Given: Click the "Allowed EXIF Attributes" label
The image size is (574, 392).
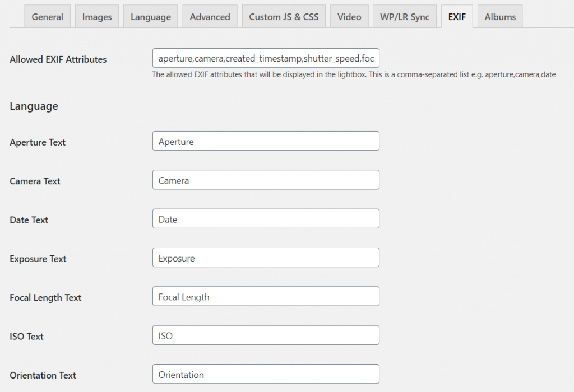Looking at the screenshot, I should [x=58, y=59].
